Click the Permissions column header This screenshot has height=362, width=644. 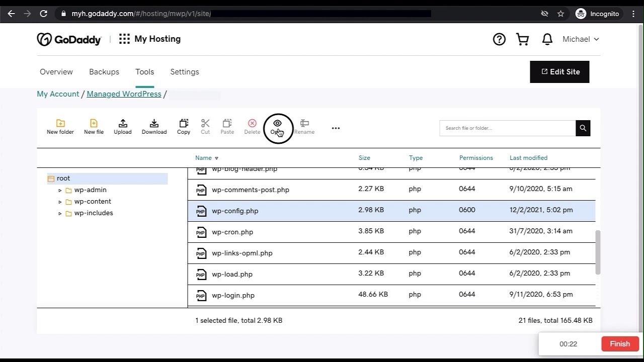point(476,158)
